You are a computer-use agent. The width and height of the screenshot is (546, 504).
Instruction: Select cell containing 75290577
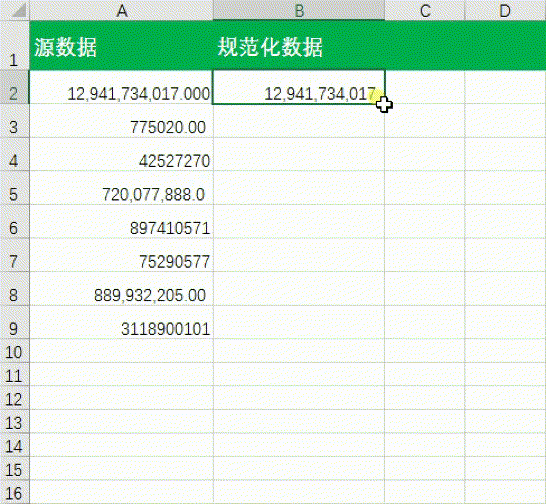tap(122, 255)
